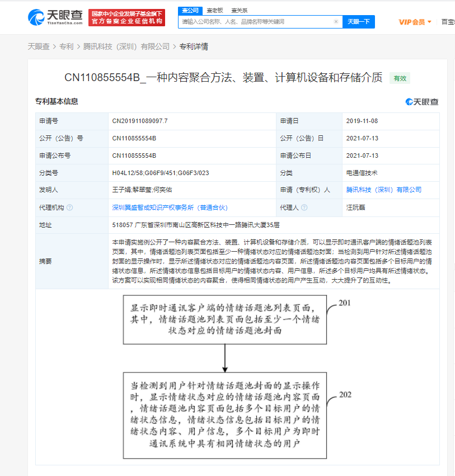
Task: Select the 查公司 search tab
Action: pyautogui.click(x=190, y=11)
